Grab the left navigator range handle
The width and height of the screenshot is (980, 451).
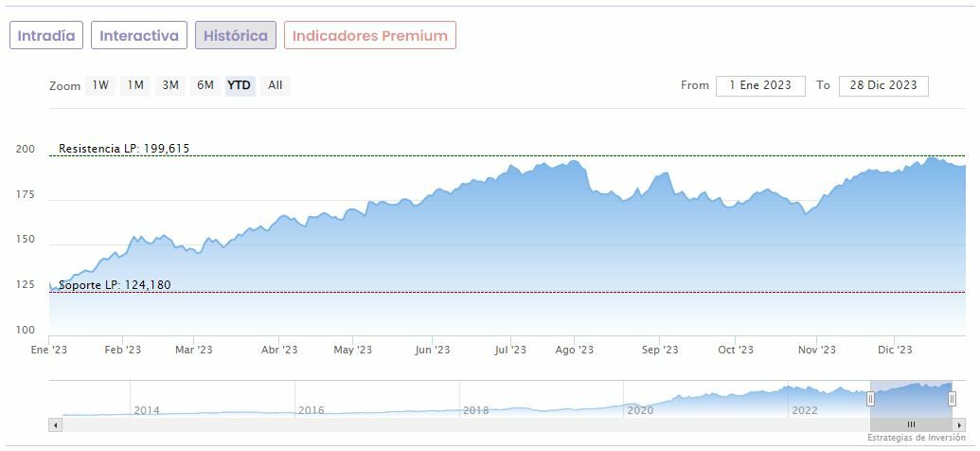point(870,400)
